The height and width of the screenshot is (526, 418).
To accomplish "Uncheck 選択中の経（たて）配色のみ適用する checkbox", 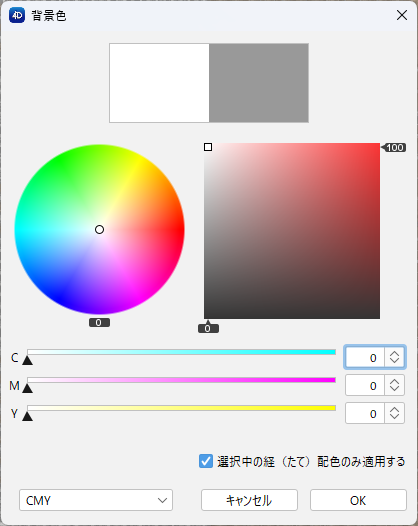I will click(206, 461).
